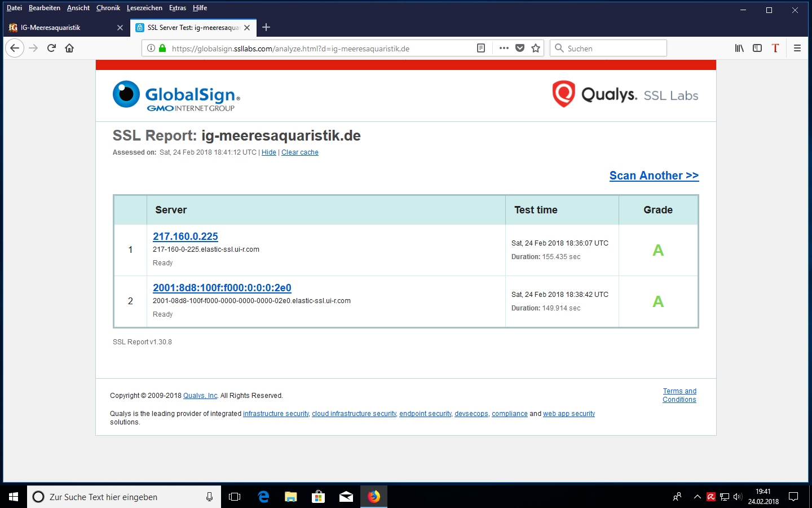Click the browser Back arrow button
The width and height of the screenshot is (812, 508).
click(x=15, y=48)
